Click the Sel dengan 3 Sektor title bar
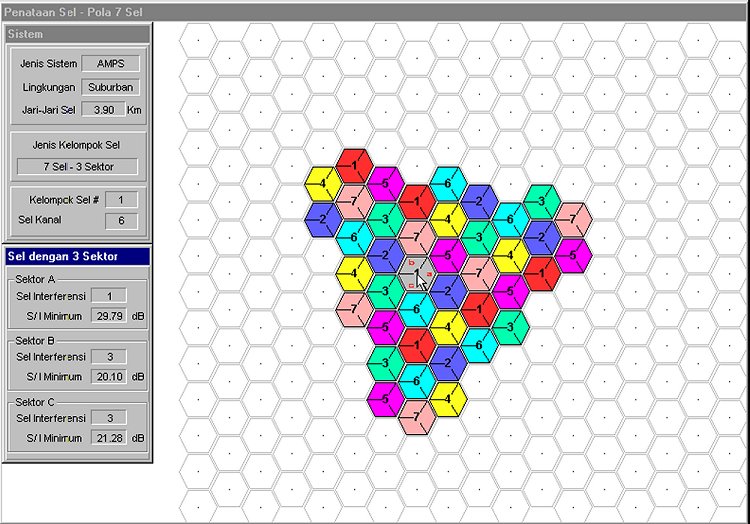This screenshot has width=750, height=524. pos(77,257)
